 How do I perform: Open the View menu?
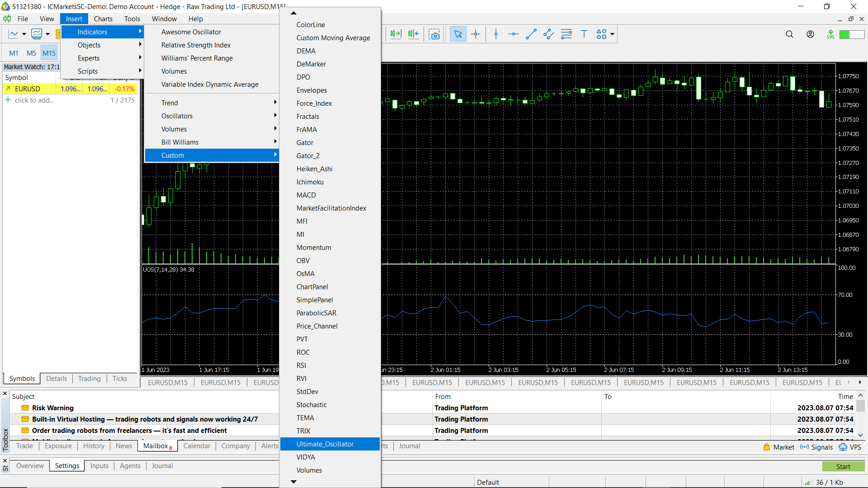coord(47,19)
